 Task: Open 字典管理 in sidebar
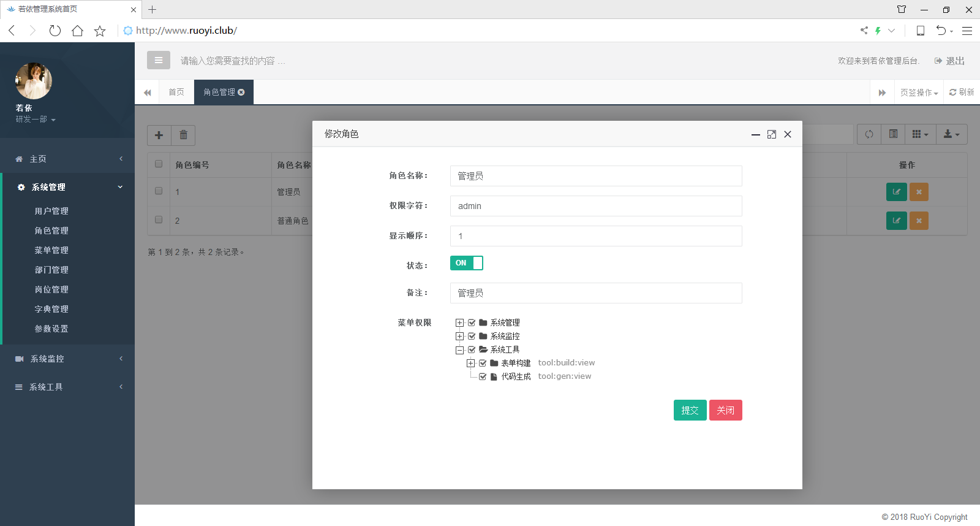coord(51,309)
